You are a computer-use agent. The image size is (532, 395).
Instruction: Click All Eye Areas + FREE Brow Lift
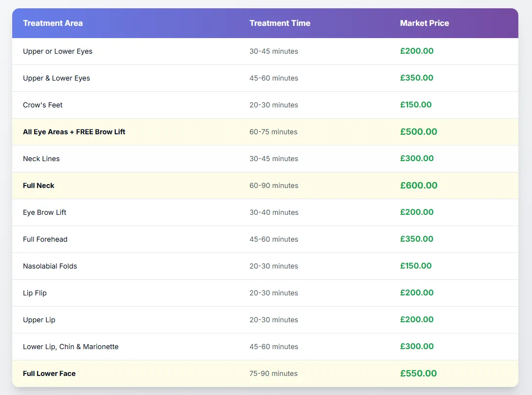tap(74, 132)
